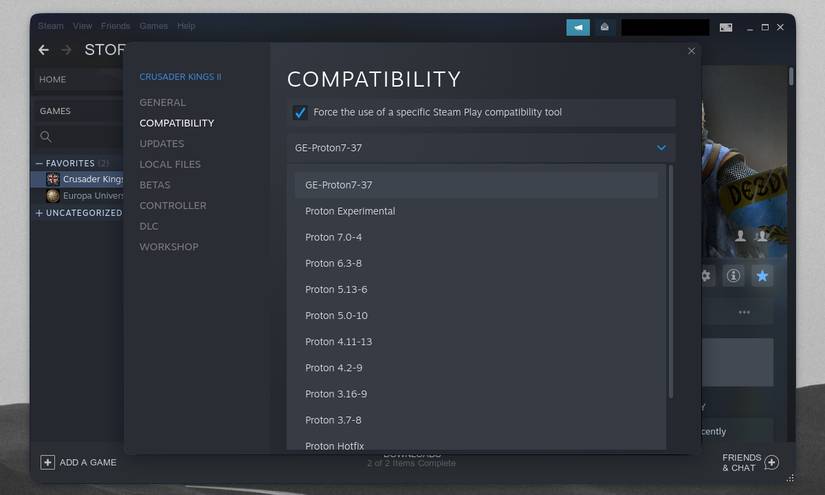Click the HOME library button
825x495 pixels.
coord(79,79)
